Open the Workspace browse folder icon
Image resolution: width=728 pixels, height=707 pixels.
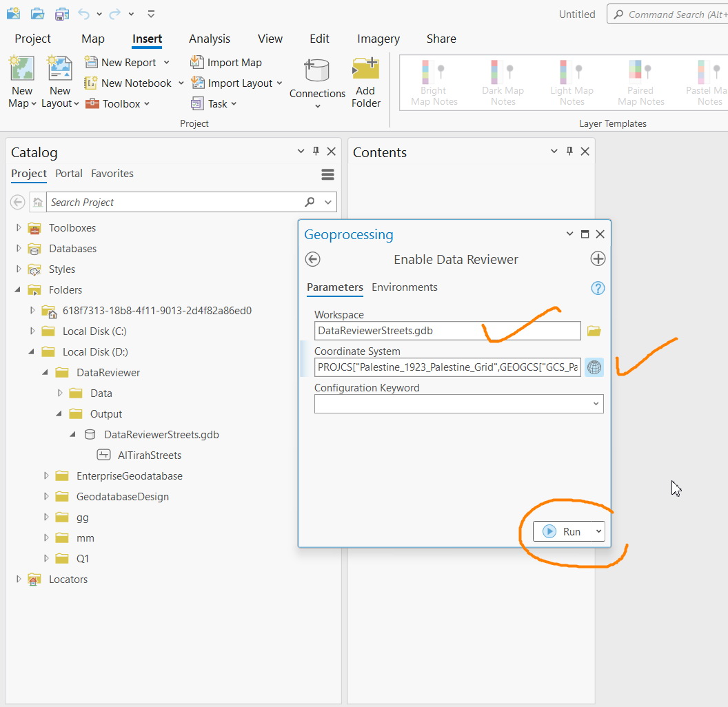[594, 331]
